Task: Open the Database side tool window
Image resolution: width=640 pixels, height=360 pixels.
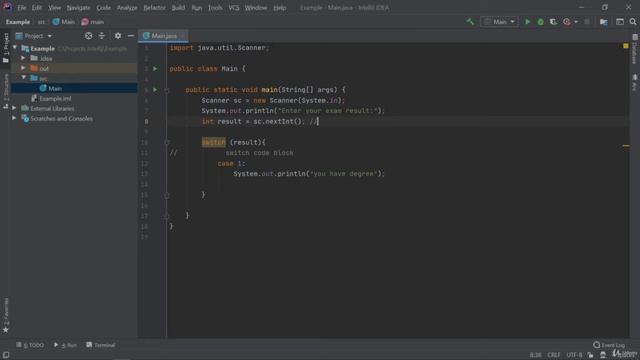Action: pos(635,49)
